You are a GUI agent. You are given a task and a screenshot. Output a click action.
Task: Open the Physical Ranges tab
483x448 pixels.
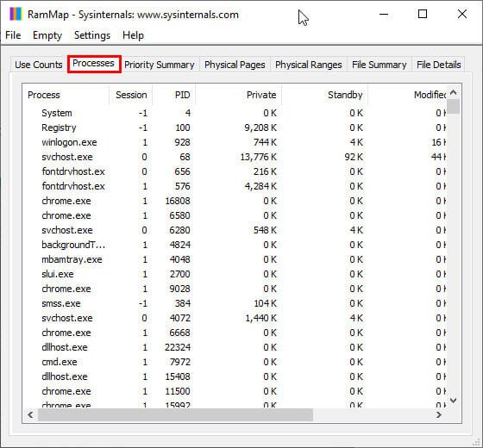309,65
